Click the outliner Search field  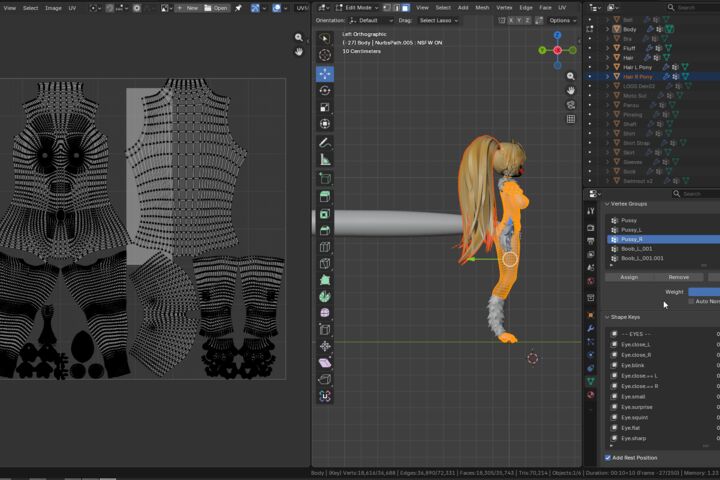[692, 8]
